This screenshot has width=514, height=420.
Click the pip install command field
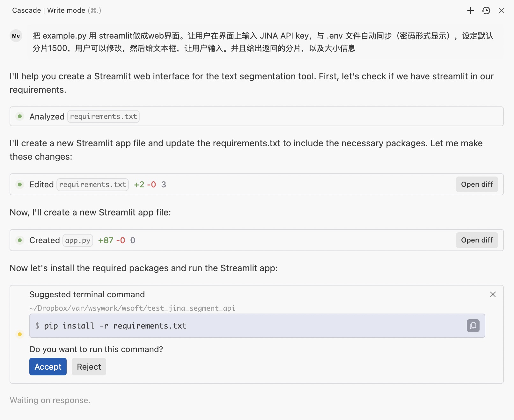pos(223,326)
